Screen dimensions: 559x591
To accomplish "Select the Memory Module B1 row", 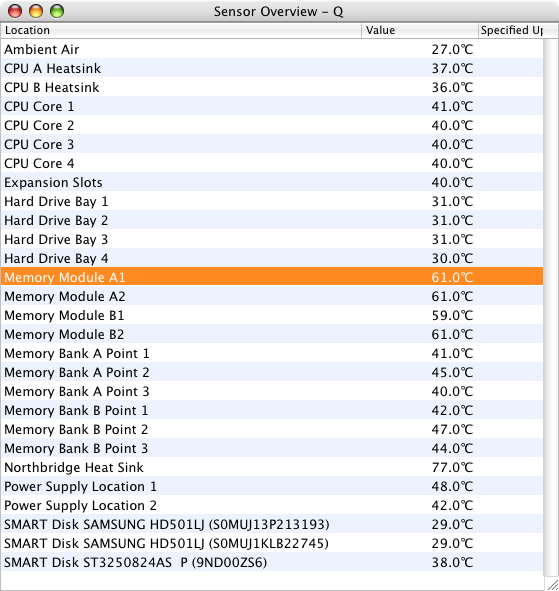I will [x=272, y=315].
